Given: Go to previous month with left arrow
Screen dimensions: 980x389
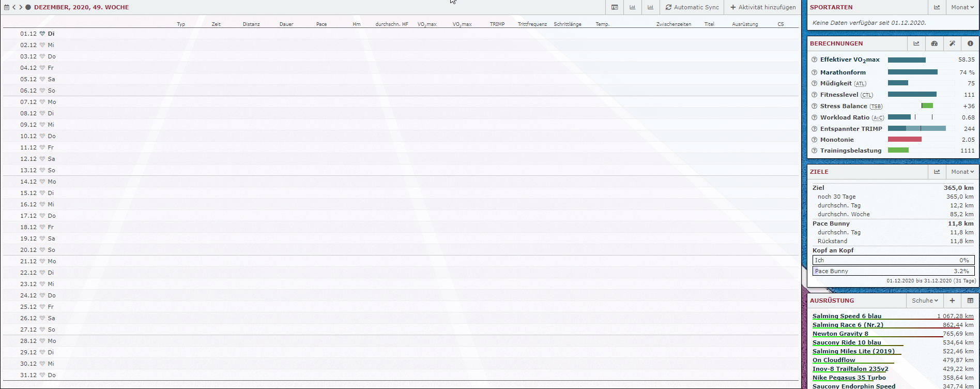Looking at the screenshot, I should click(14, 7).
